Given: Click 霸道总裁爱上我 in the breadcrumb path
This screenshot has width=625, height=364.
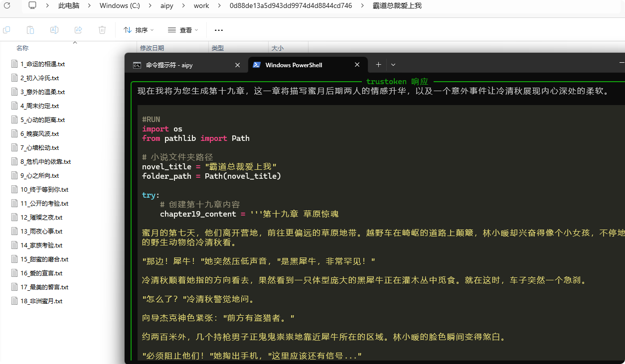Looking at the screenshot, I should click(x=397, y=6).
